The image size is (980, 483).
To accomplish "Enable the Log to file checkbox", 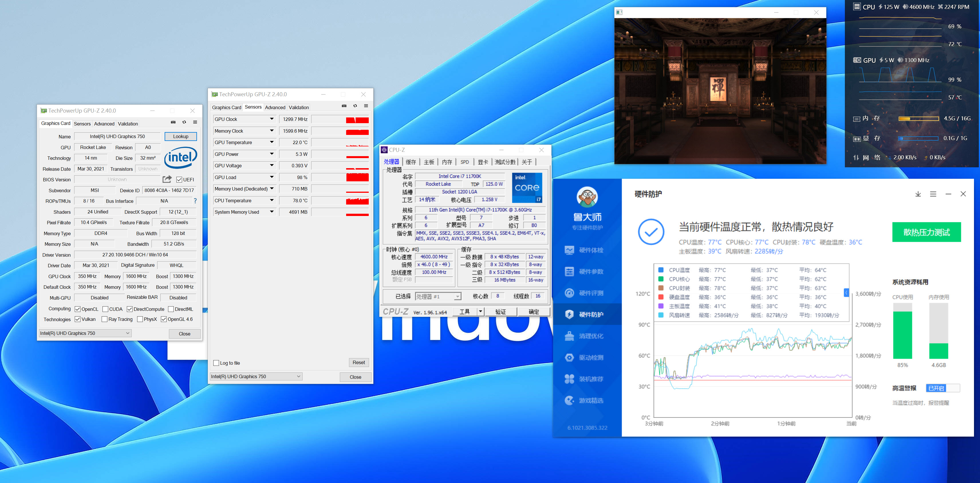I will pos(216,363).
